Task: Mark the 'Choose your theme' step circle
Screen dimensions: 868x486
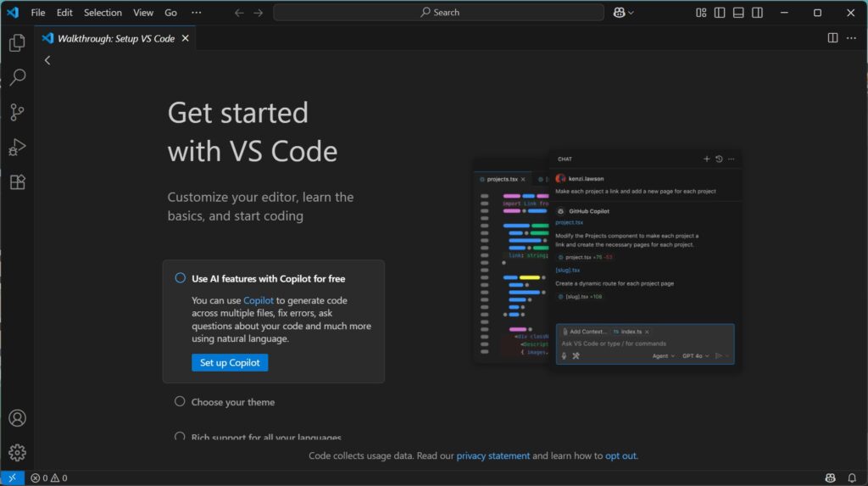Action: coord(180,401)
